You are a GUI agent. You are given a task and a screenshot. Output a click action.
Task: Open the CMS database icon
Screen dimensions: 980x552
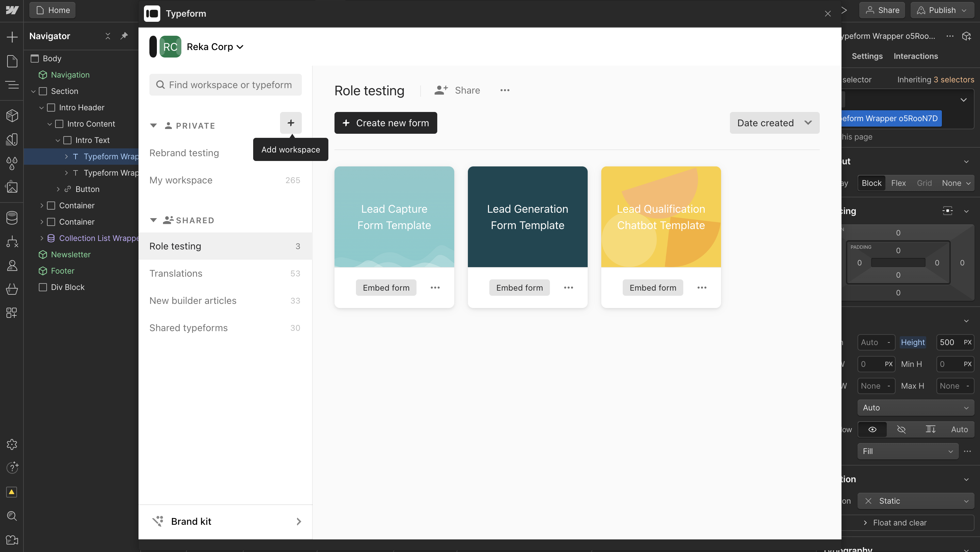[12, 217]
